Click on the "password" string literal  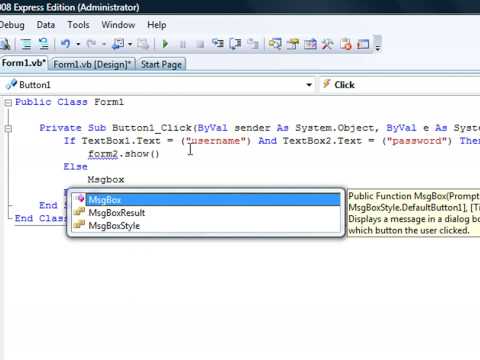[417, 141]
